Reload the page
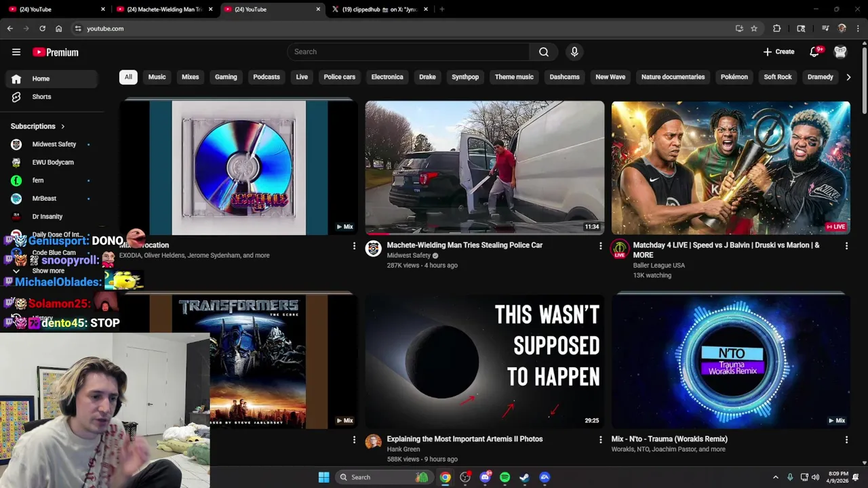 [x=42, y=28]
